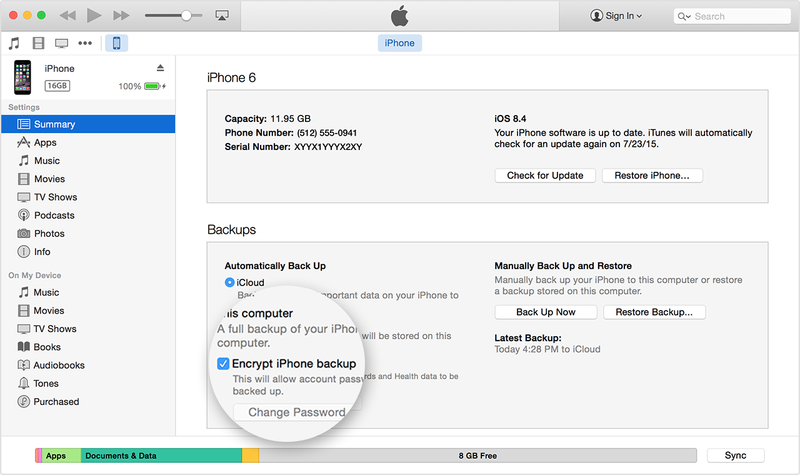Image resolution: width=800 pixels, height=475 pixels.
Task: Open Summary in the Settings sidebar
Action: (88, 124)
